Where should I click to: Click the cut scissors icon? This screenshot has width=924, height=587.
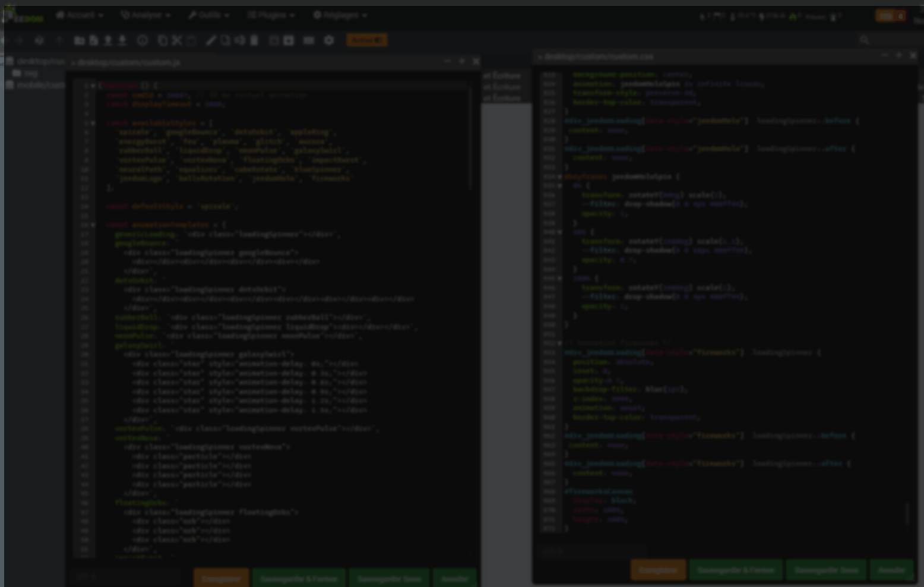tap(177, 40)
